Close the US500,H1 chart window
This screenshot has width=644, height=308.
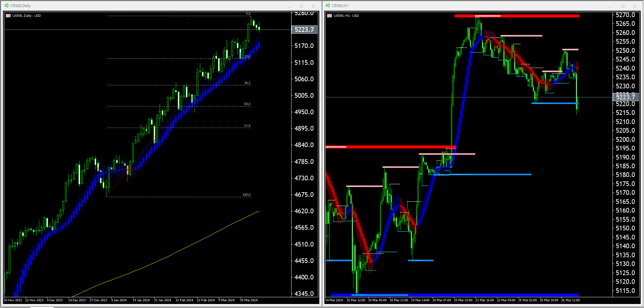point(635,6)
